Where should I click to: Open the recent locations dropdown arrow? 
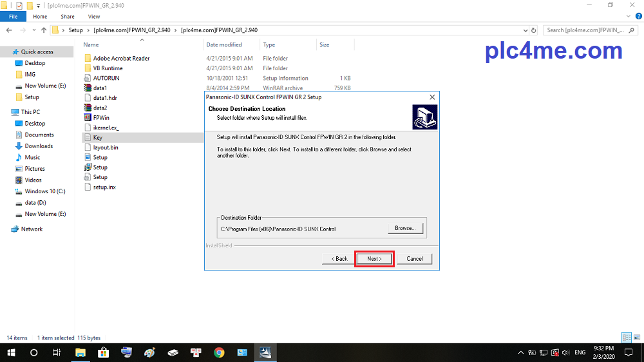[x=33, y=30]
